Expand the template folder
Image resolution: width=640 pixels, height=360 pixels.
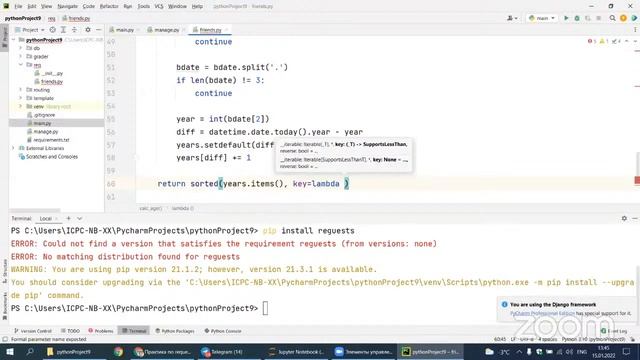tap(20, 98)
